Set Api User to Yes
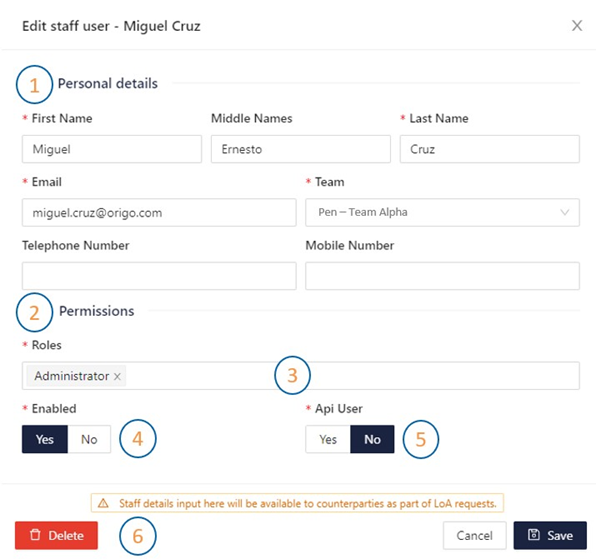The height and width of the screenshot is (559, 596). tap(328, 439)
